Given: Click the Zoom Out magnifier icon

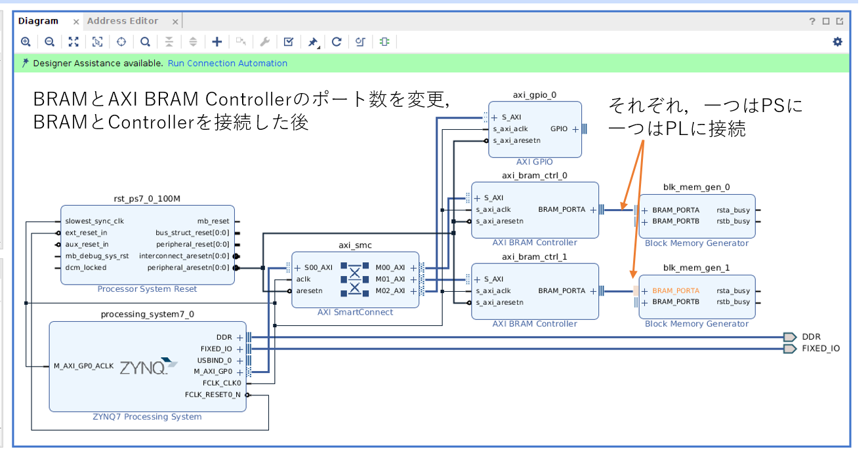Looking at the screenshot, I should point(49,42).
